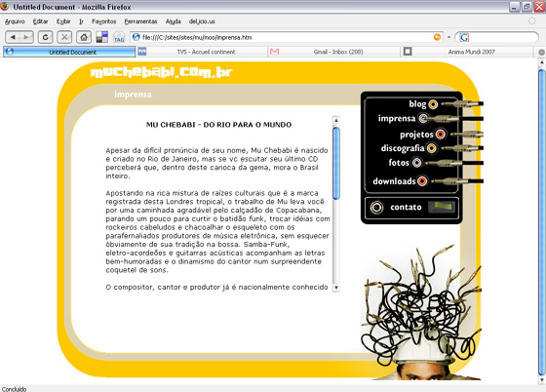Click the text scroll up arrow
The image size is (546, 392).
[x=336, y=121]
